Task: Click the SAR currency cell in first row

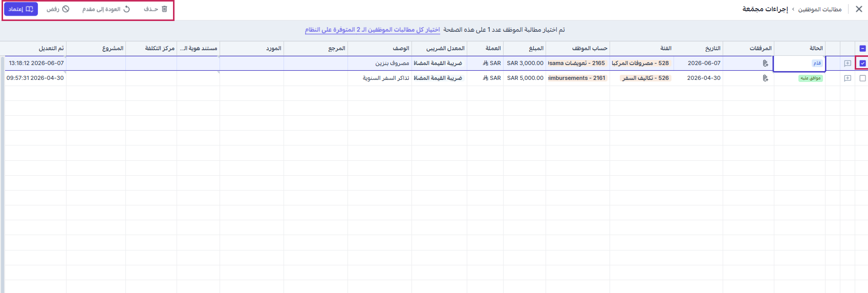Action: 485,64
